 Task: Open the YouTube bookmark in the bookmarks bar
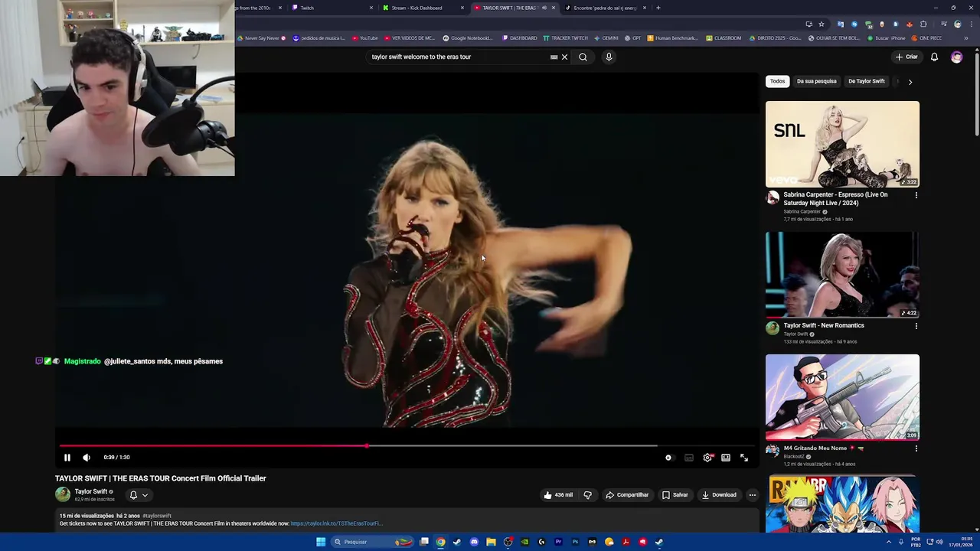(365, 37)
